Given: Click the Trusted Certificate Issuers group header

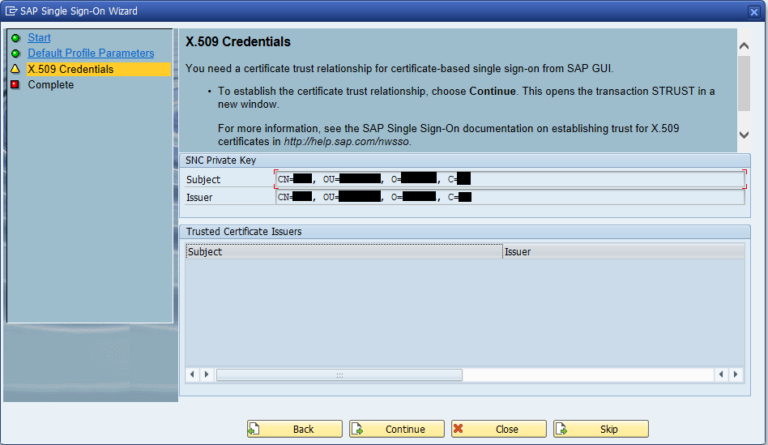Looking at the screenshot, I should click(465, 231).
